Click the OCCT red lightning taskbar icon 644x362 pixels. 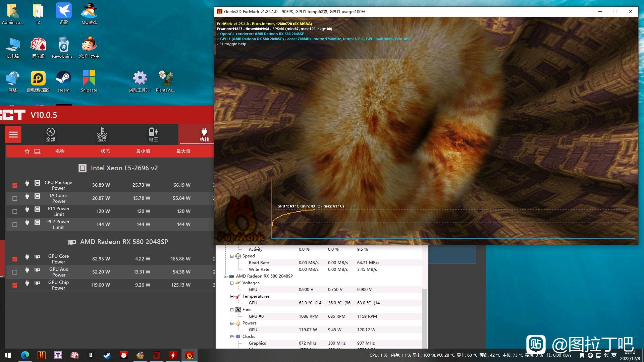pos(173,355)
